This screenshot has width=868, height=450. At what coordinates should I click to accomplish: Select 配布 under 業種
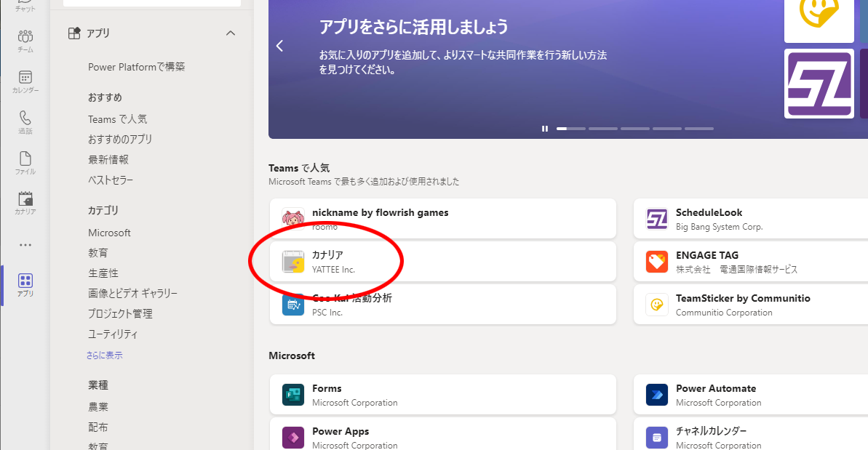pyautogui.click(x=98, y=427)
